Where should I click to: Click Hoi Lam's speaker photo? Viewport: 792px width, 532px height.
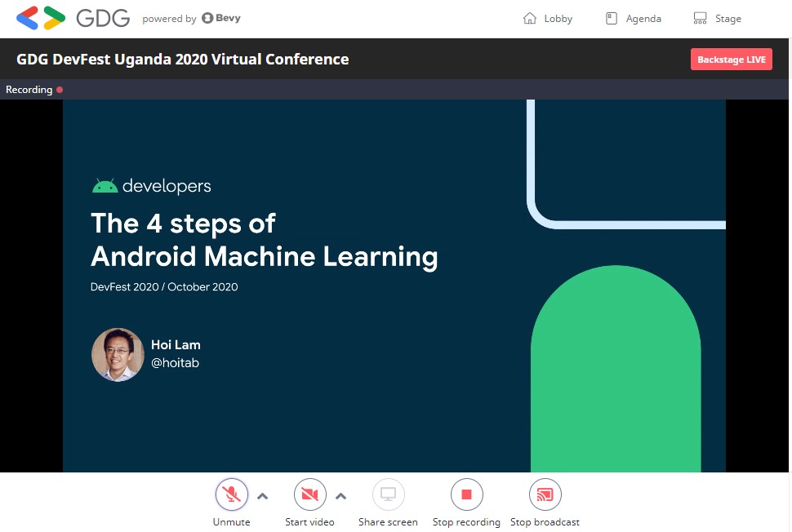(118, 355)
